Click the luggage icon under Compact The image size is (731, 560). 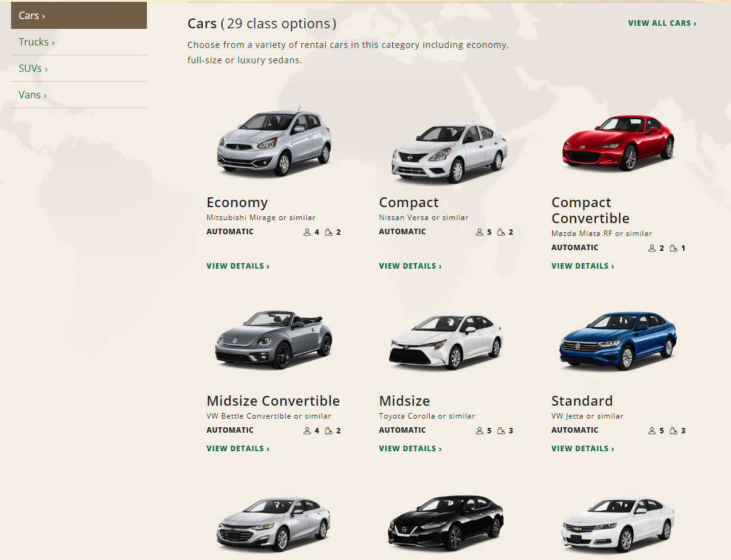(500, 232)
